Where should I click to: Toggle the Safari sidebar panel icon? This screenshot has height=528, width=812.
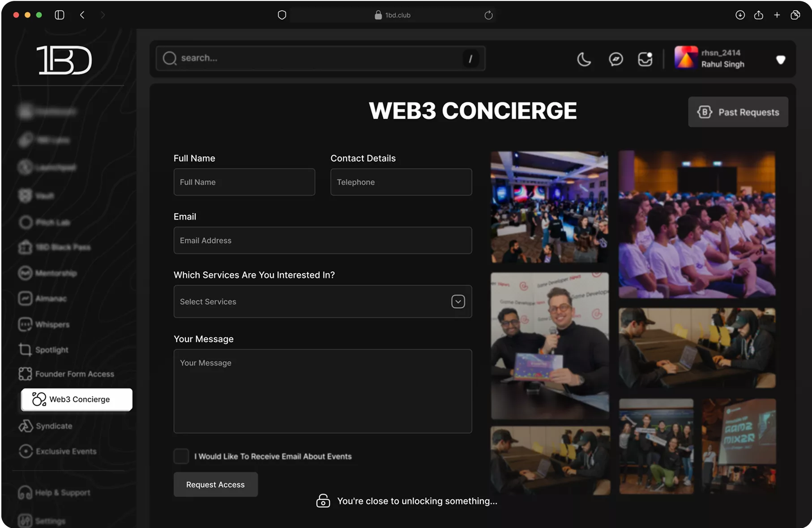[x=60, y=15]
